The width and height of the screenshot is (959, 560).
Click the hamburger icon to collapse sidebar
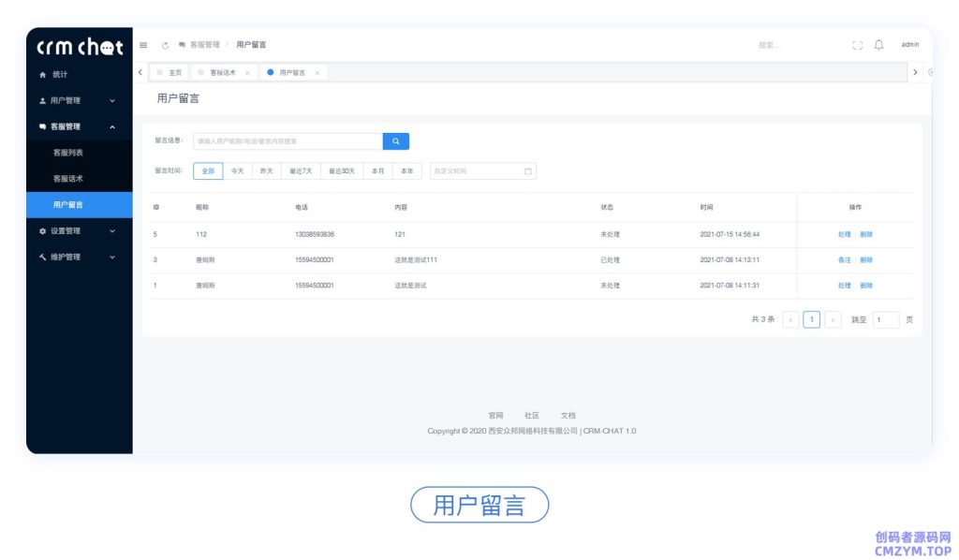[x=143, y=43]
